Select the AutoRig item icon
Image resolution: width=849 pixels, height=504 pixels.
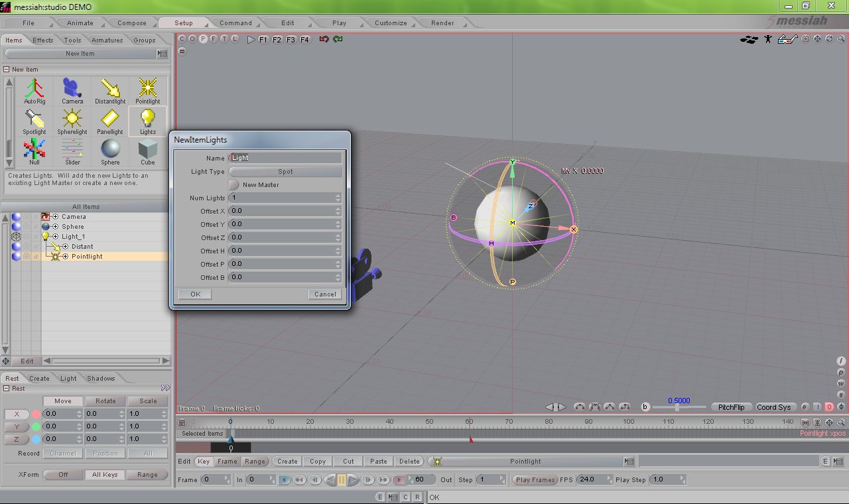(34, 91)
